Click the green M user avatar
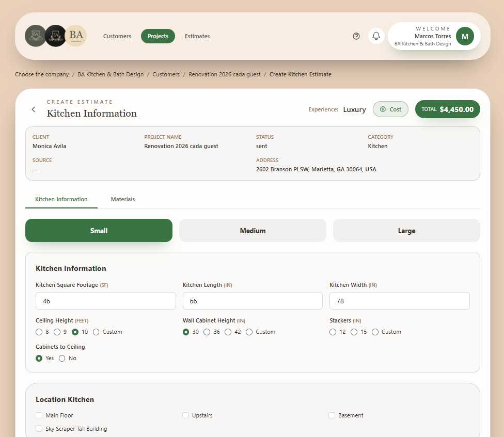This screenshot has width=504, height=437. coord(465,36)
